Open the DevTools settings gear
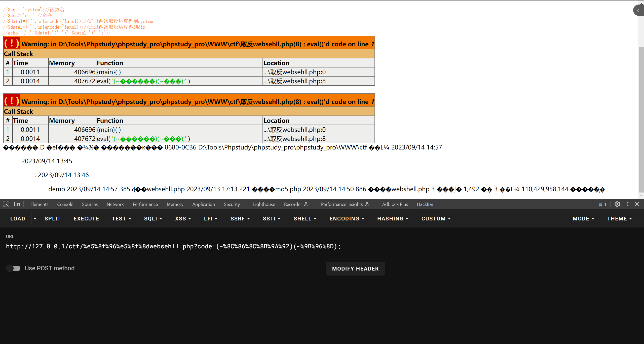The image size is (644, 344). [x=617, y=204]
